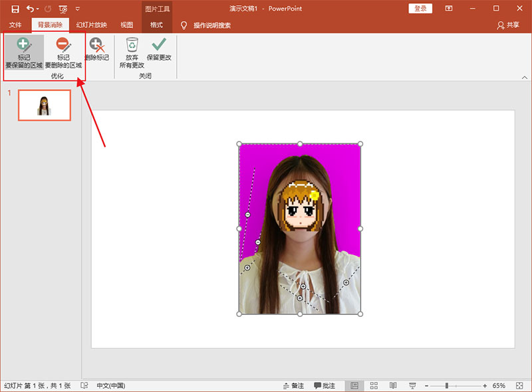
Task: Expand Customize Quick Access Toolbar menu
Action: click(78, 9)
